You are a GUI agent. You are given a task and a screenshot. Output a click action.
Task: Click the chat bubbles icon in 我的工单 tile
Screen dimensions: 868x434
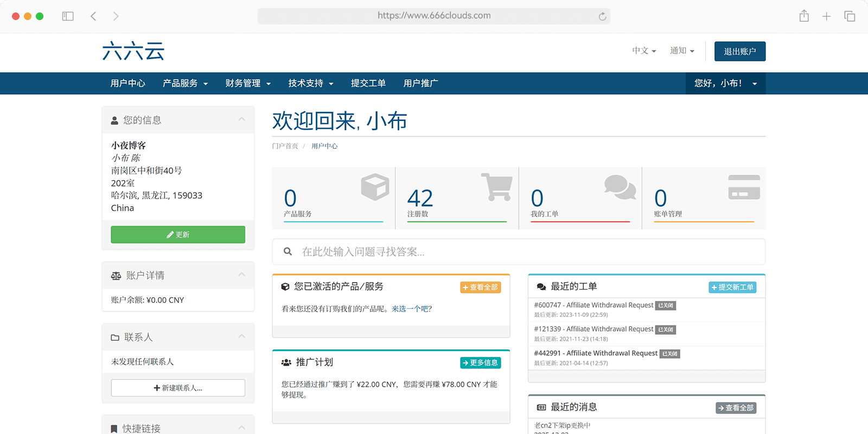click(x=620, y=187)
